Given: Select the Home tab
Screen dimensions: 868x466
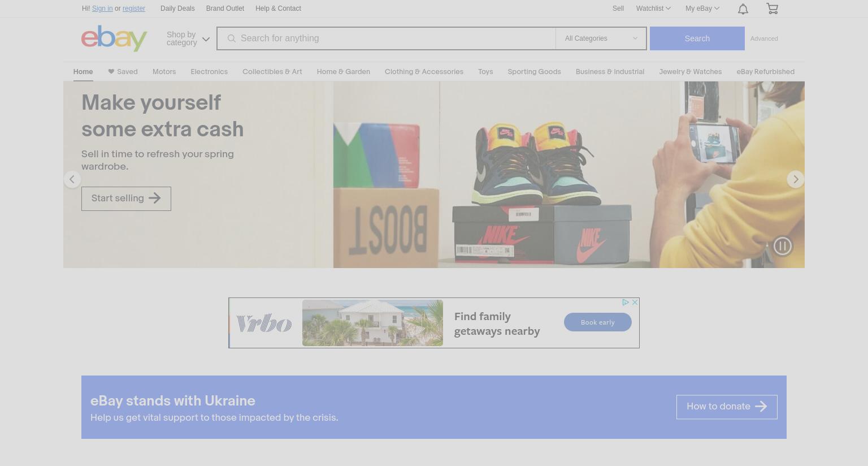Looking at the screenshot, I should point(83,72).
